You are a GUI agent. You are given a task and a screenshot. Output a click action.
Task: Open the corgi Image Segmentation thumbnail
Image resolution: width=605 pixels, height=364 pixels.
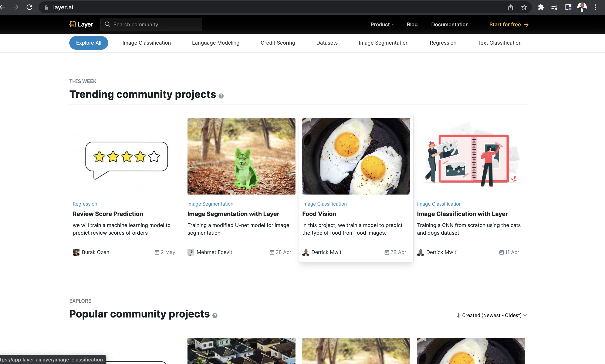pyautogui.click(x=241, y=156)
